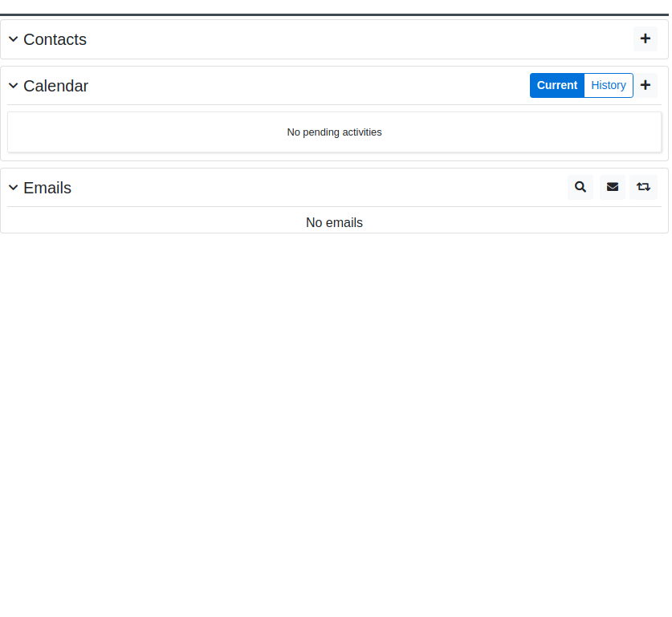Image resolution: width=672 pixels, height=617 pixels.
Task: Collapse the Calendar section chevron
Action: tap(14, 86)
